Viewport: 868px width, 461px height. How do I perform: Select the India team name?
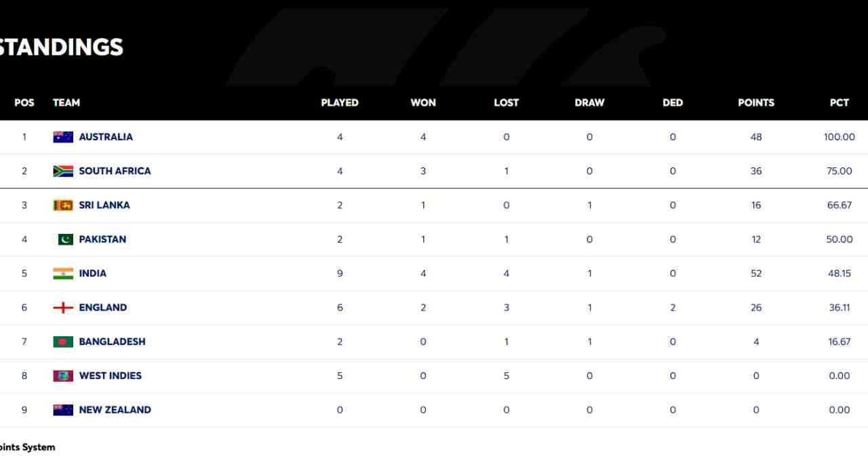[93, 273]
